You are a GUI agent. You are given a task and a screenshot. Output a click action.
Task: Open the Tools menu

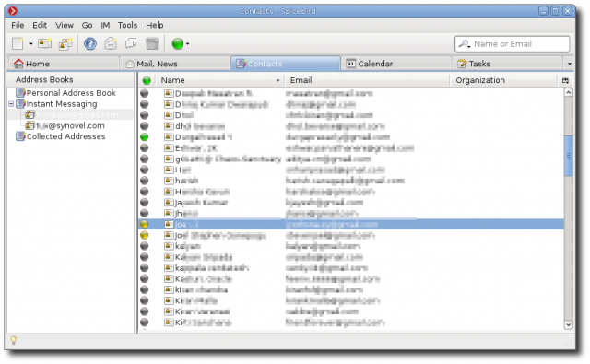click(x=127, y=25)
